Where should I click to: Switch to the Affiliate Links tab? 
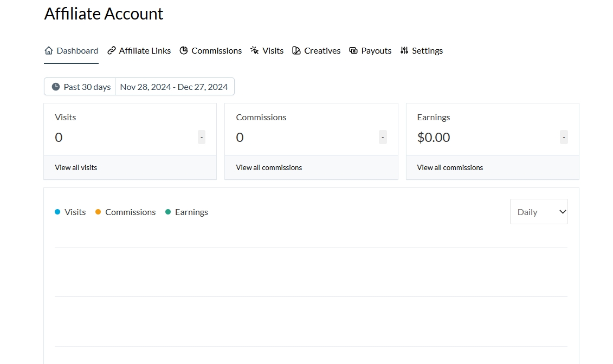coord(145,51)
